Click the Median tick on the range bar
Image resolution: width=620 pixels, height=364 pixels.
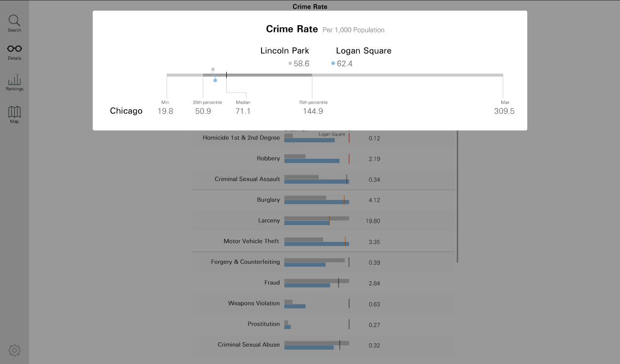[226, 75]
